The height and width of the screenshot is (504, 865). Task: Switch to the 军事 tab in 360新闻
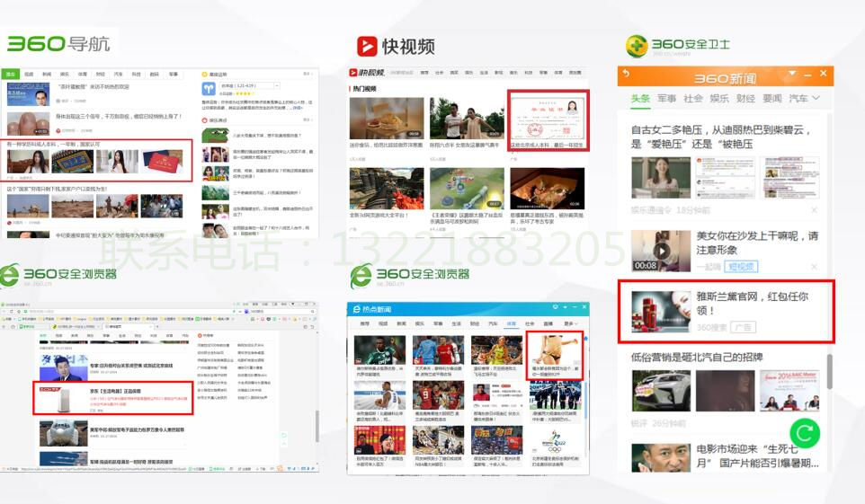666,98
